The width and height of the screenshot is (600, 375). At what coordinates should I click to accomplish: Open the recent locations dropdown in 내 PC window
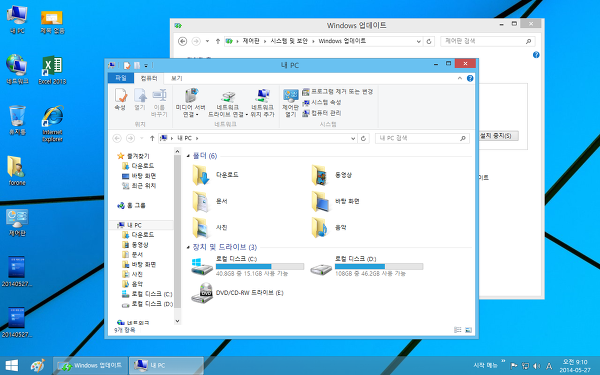pos(142,138)
